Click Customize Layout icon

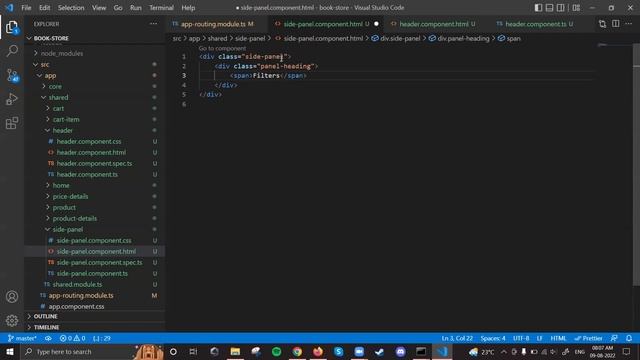click(576, 8)
